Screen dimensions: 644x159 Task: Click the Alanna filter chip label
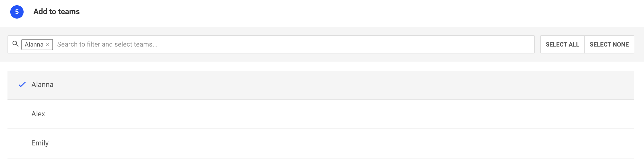click(34, 45)
